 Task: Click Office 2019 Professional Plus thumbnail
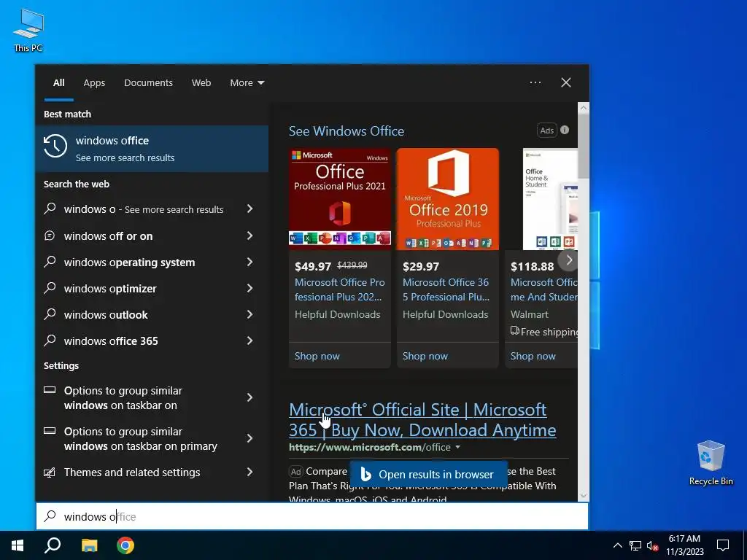448,198
